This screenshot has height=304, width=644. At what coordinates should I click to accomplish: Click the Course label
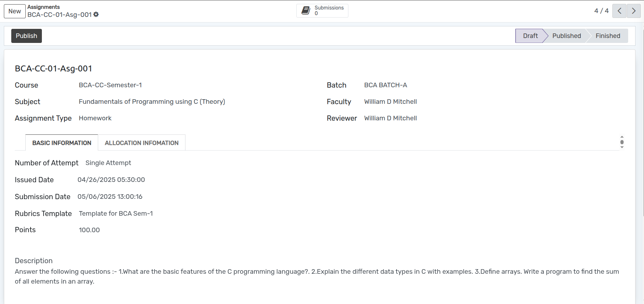[26, 85]
